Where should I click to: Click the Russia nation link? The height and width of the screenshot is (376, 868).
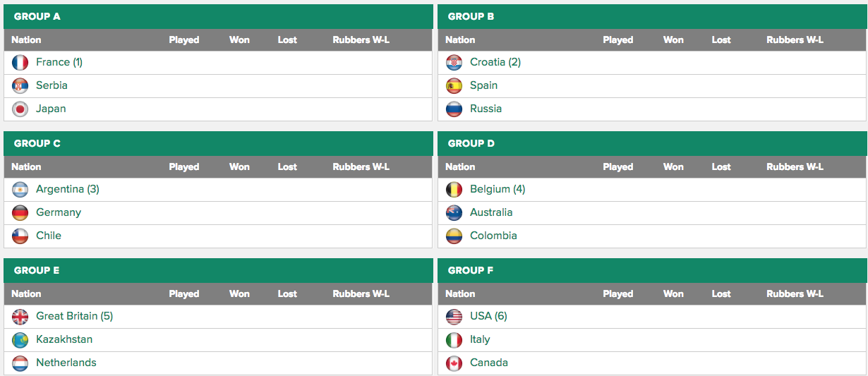tap(486, 109)
